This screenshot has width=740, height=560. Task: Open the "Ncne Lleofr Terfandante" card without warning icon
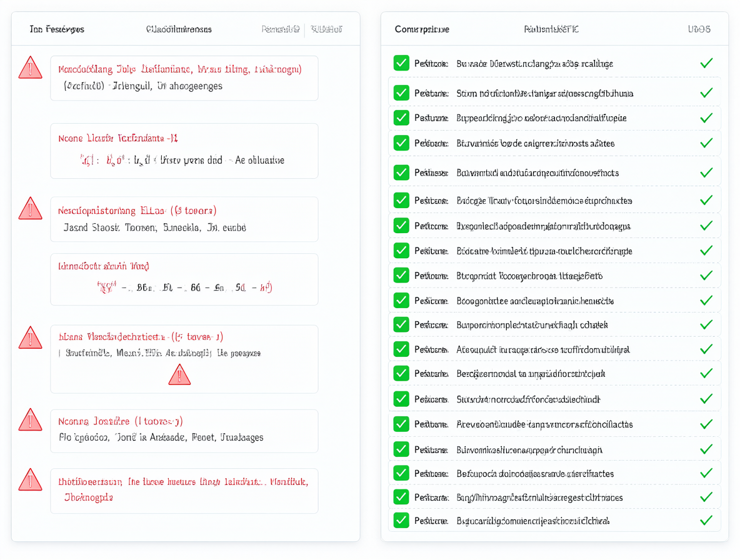click(x=184, y=151)
